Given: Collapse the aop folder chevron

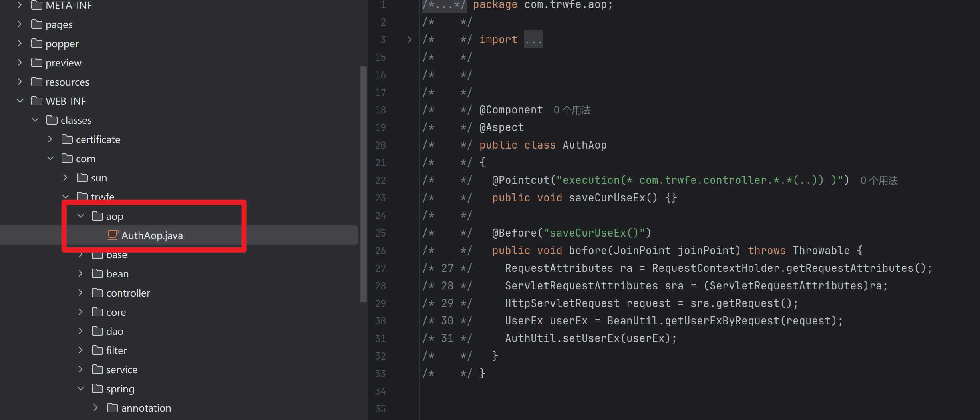Looking at the screenshot, I should point(81,216).
